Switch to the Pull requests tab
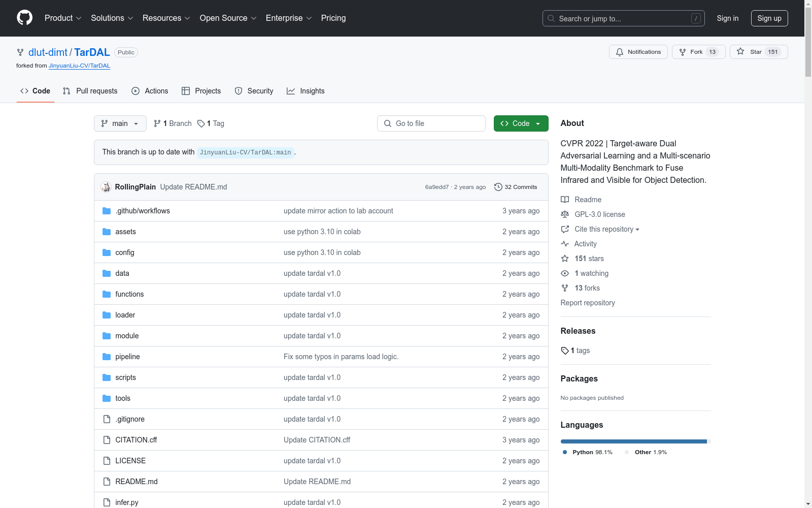Viewport: 812px width, 508px height. (x=90, y=91)
